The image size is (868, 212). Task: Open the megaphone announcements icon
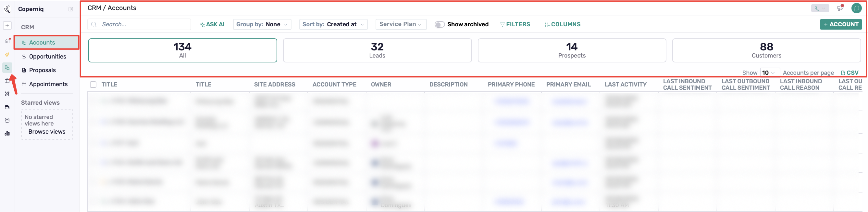click(x=840, y=8)
